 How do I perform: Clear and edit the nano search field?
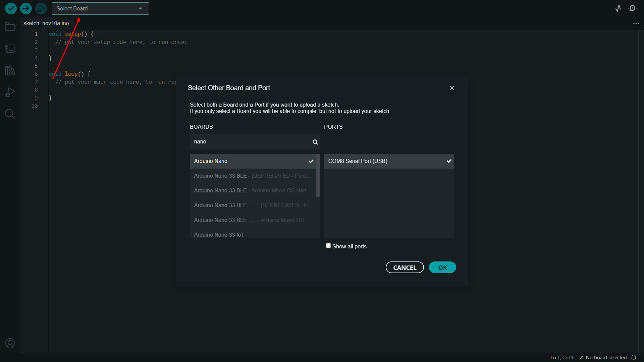click(250, 142)
